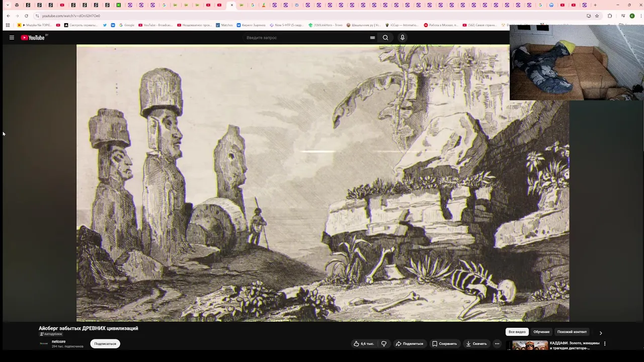Switch to the Google favicon tab near right

(540, 5)
